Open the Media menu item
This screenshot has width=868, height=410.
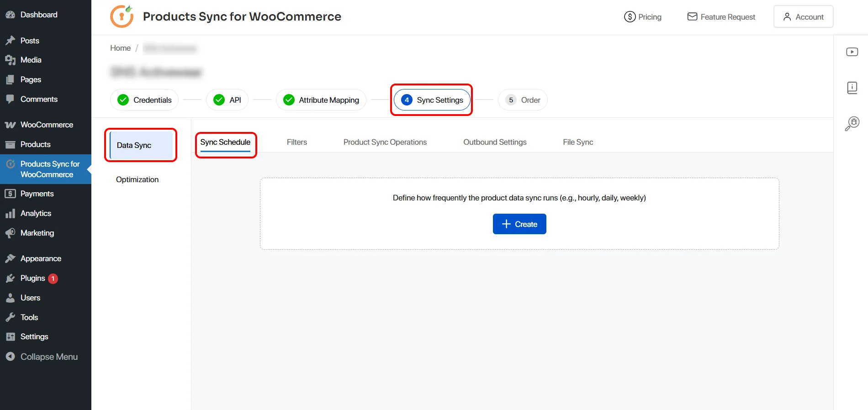pyautogui.click(x=46, y=60)
